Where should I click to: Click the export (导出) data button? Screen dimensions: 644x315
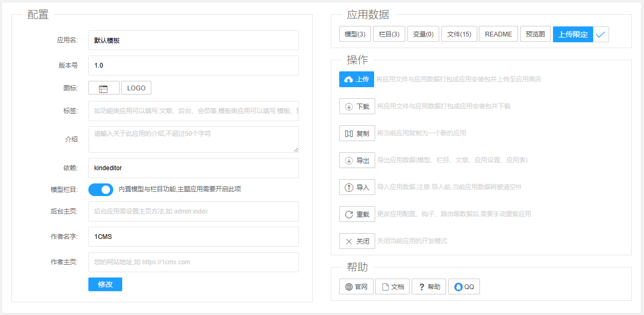357,160
